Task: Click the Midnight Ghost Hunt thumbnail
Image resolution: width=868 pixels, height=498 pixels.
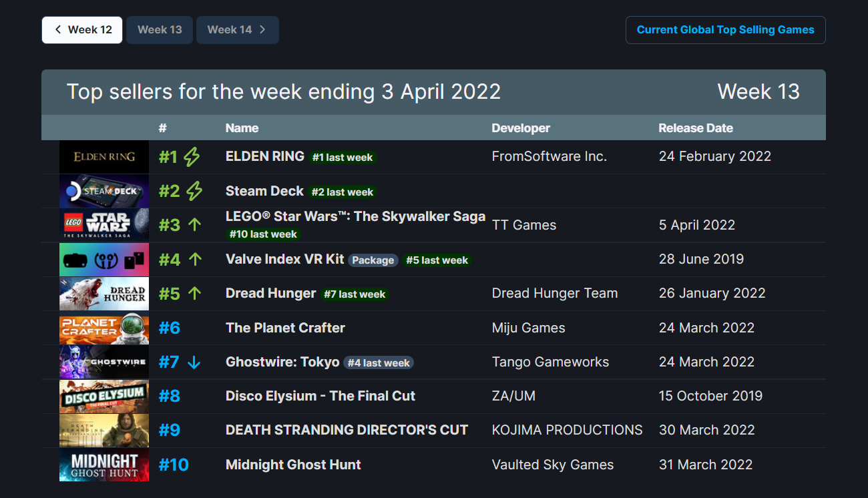Action: coord(104,465)
